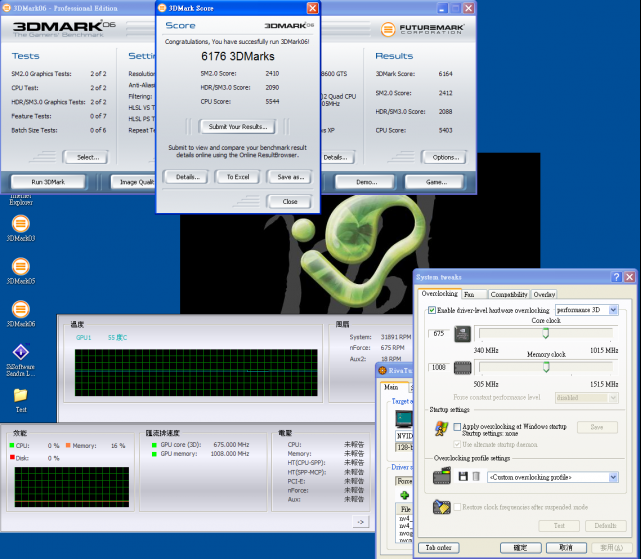Click Details button in 3DMark06 system section
641x559 pixels.
[337, 157]
